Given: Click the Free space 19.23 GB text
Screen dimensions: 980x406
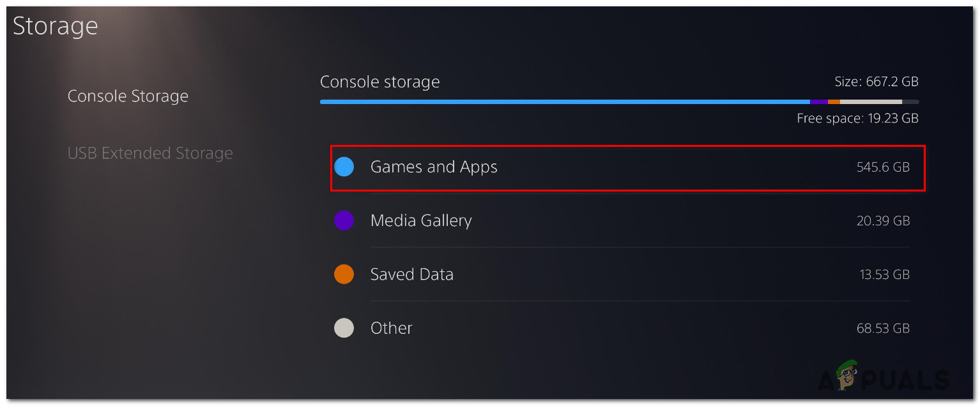Looking at the screenshot, I should click(857, 118).
